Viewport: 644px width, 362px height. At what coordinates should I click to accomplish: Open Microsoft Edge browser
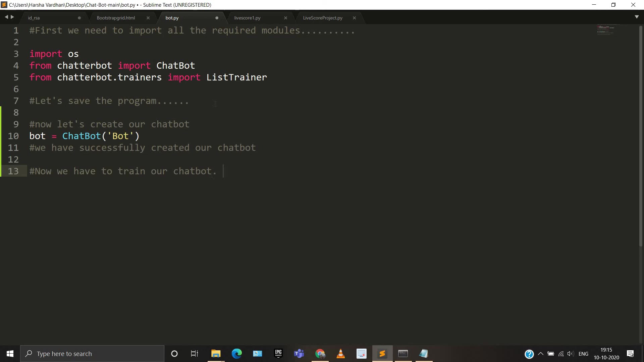pos(237,354)
